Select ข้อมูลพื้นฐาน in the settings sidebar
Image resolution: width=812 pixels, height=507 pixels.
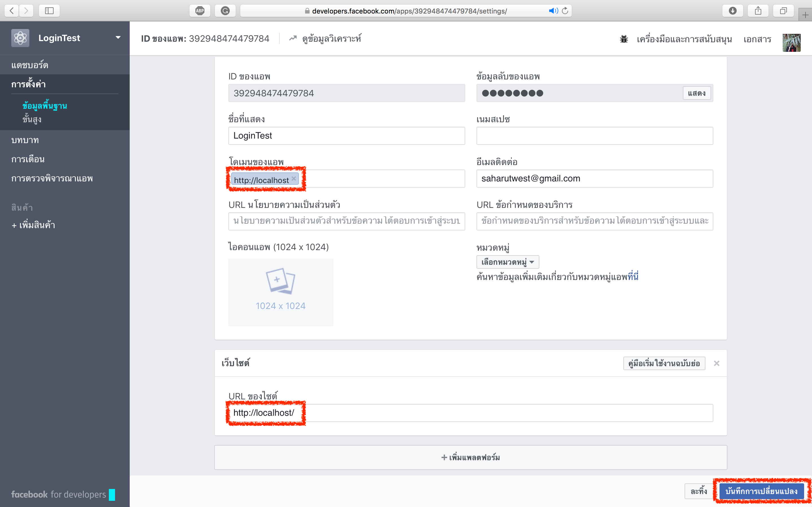point(45,105)
